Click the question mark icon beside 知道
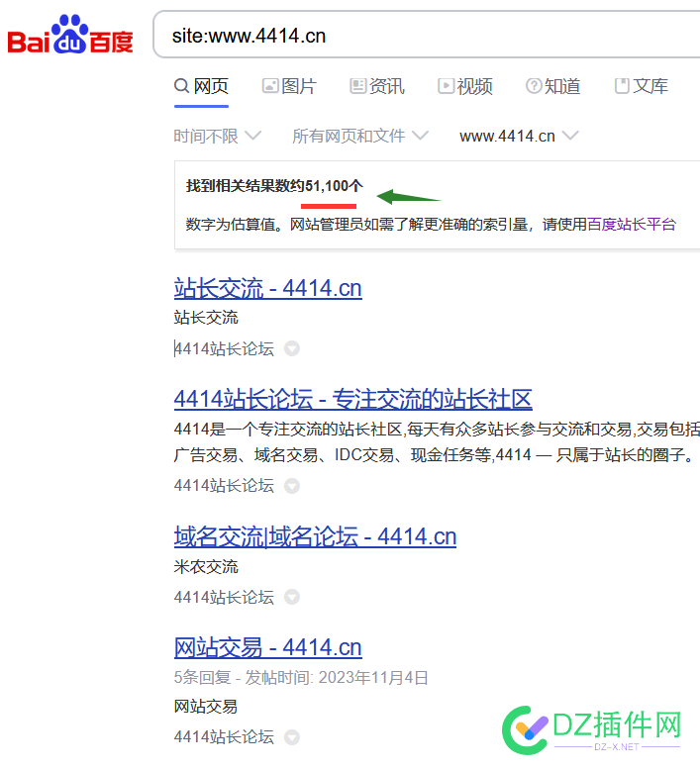700x770 pixels. click(534, 86)
